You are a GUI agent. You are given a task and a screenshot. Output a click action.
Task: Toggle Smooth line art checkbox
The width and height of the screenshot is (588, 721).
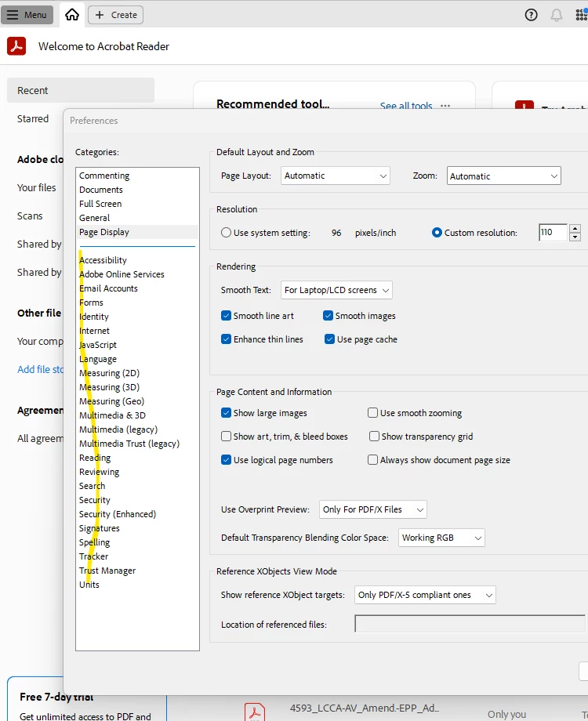click(x=226, y=315)
